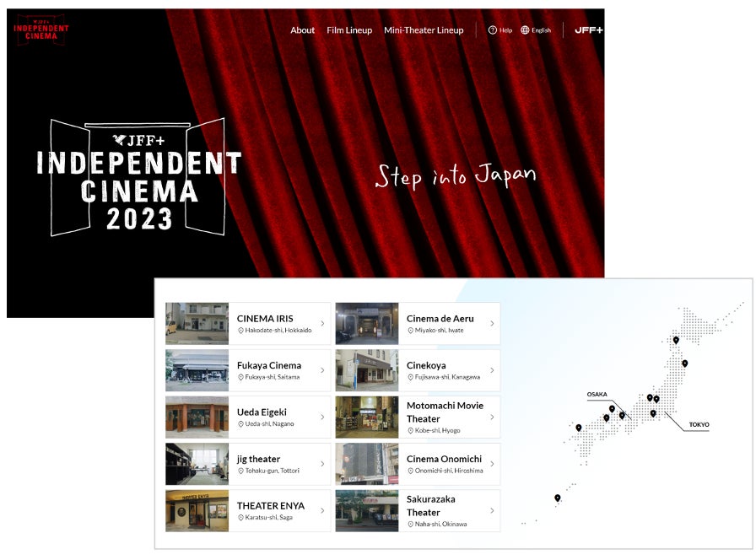Open the jig theater card
Image resolution: width=756 pixels, height=560 pixels.
(x=248, y=464)
